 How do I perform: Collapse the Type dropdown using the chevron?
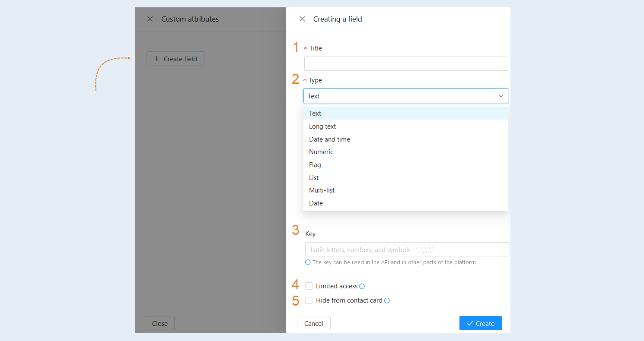(501, 96)
